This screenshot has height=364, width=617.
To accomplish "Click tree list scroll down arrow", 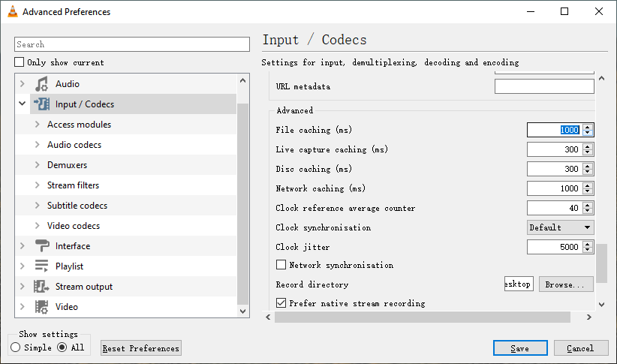I will pyautogui.click(x=242, y=311).
